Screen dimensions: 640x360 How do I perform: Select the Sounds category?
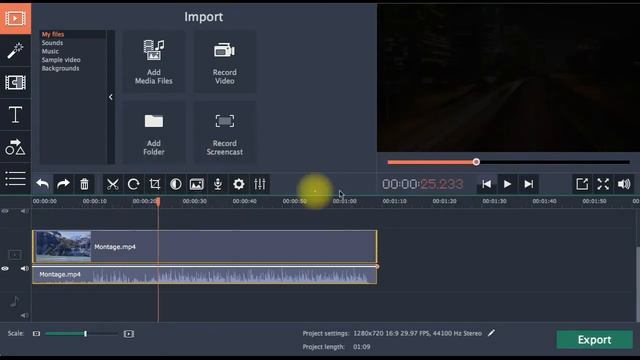point(52,43)
